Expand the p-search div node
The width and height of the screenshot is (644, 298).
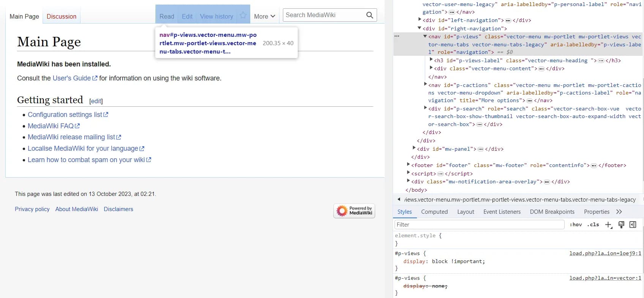[425, 108]
